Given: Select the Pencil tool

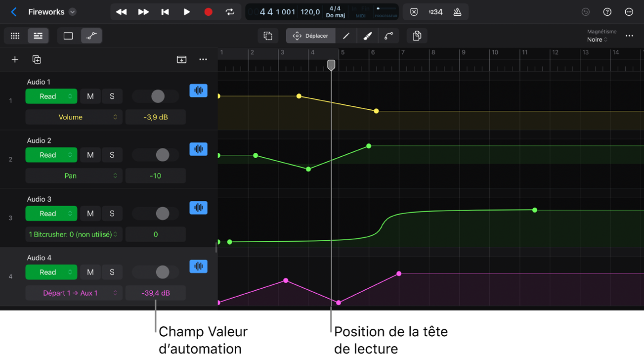Looking at the screenshot, I should point(346,36).
